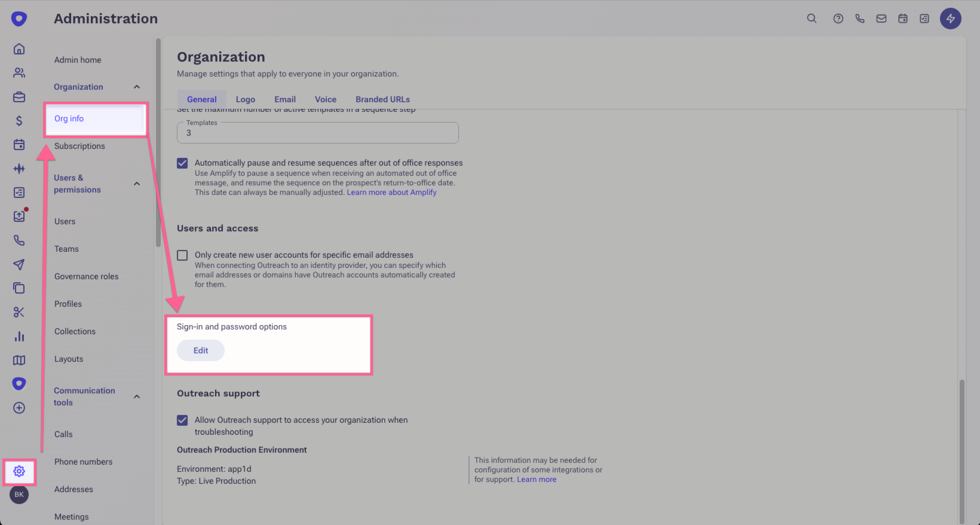This screenshot has height=525, width=980.
Task: Click the shield icon near sidebar bottom
Action: tap(19, 384)
